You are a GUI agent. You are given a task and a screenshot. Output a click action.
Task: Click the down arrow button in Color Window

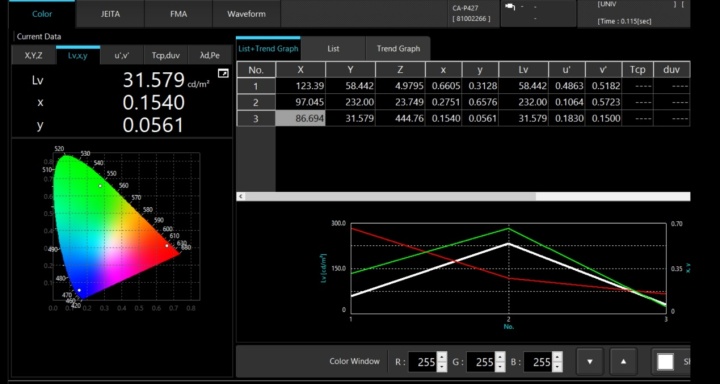(x=590, y=361)
